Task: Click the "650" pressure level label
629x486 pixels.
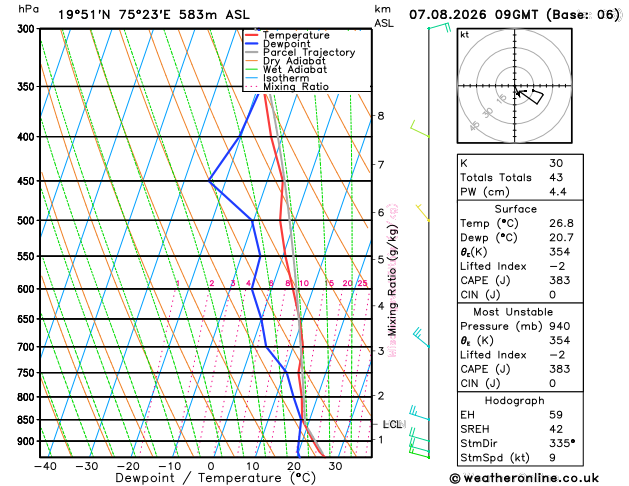Action: (26, 320)
